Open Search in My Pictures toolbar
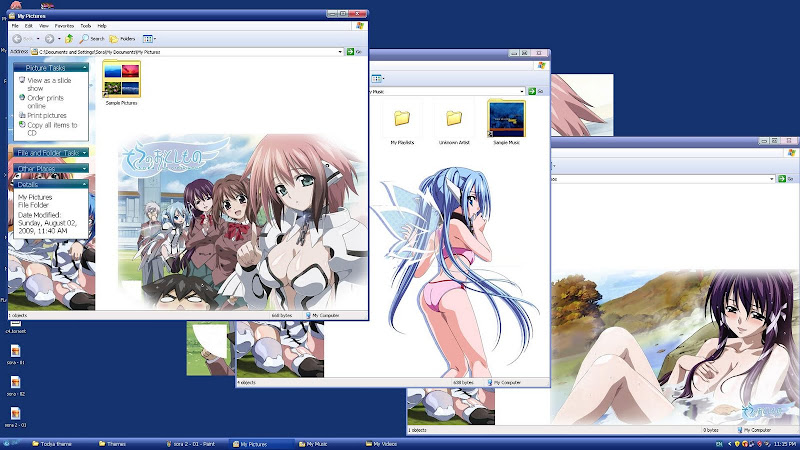Viewport: 800px width, 450px height. tap(92, 39)
